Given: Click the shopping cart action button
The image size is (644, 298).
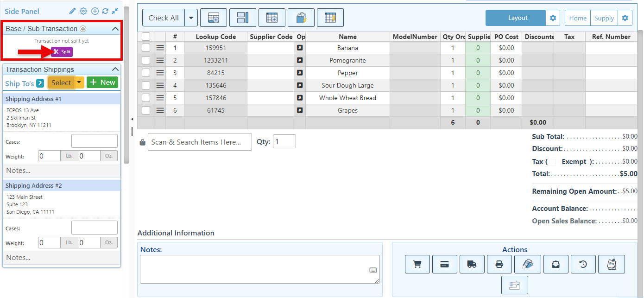Looking at the screenshot, I should (x=417, y=264).
